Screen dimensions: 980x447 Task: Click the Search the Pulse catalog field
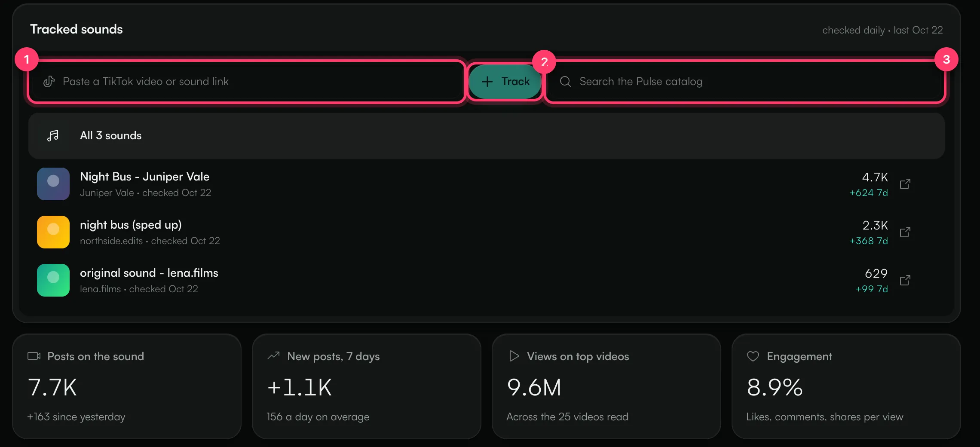[745, 82]
